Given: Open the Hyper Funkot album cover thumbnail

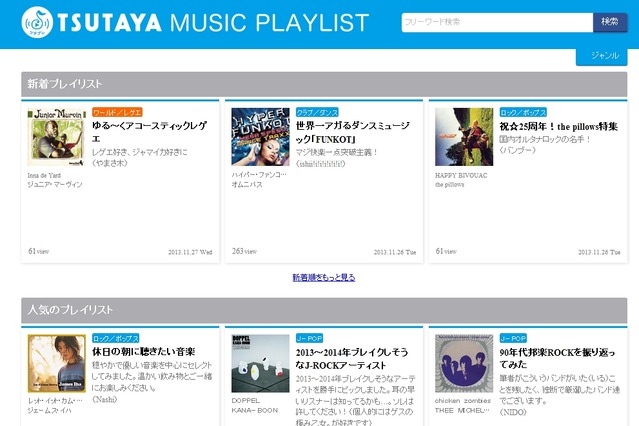Looking at the screenshot, I should 260,137.
